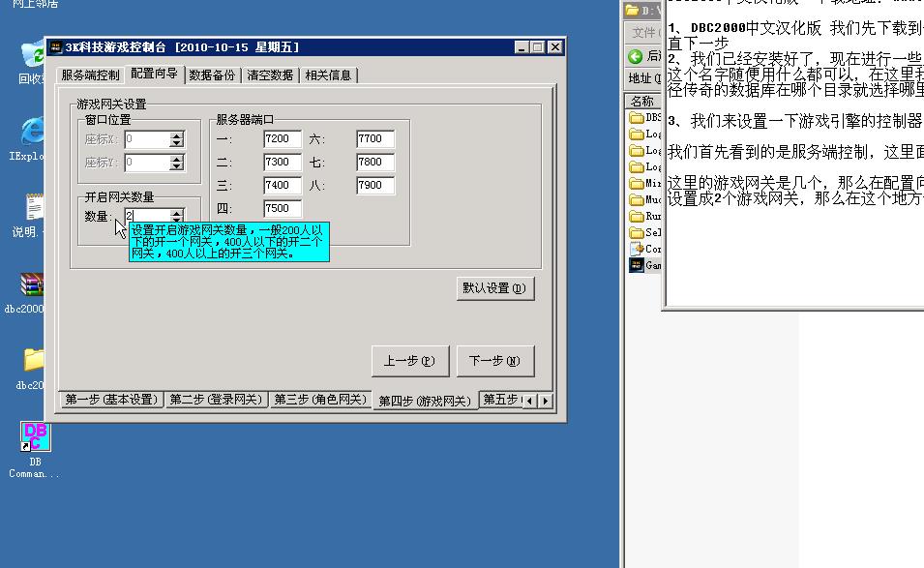Click the 默认设置 (D) button
The image size is (924, 568).
495,288
